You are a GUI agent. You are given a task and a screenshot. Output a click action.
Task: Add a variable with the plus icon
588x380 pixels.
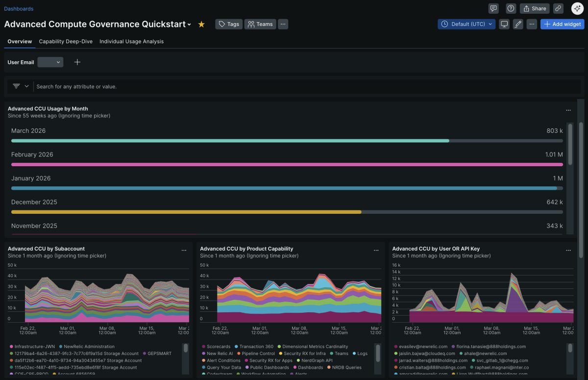coord(77,62)
